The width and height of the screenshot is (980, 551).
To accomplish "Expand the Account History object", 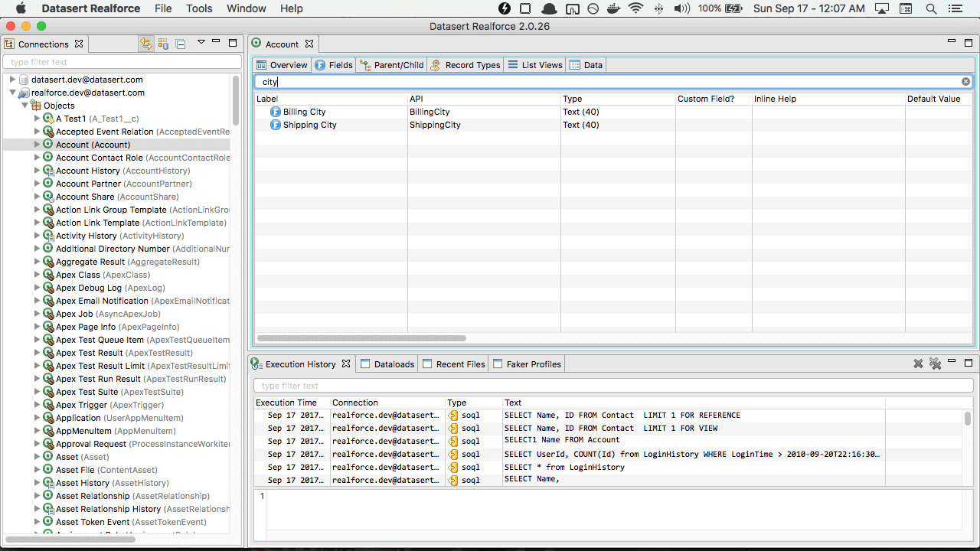I will pyautogui.click(x=37, y=171).
